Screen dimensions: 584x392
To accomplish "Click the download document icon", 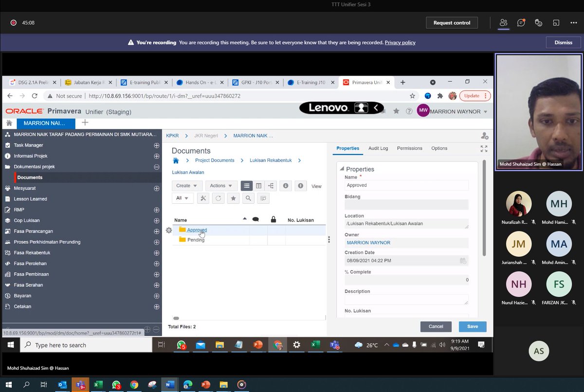I will click(286, 185).
